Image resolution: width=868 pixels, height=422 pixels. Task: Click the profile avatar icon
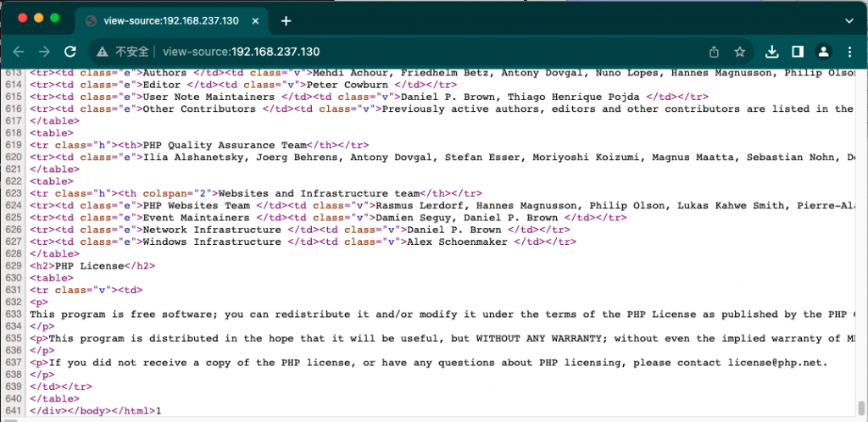pyautogui.click(x=823, y=51)
